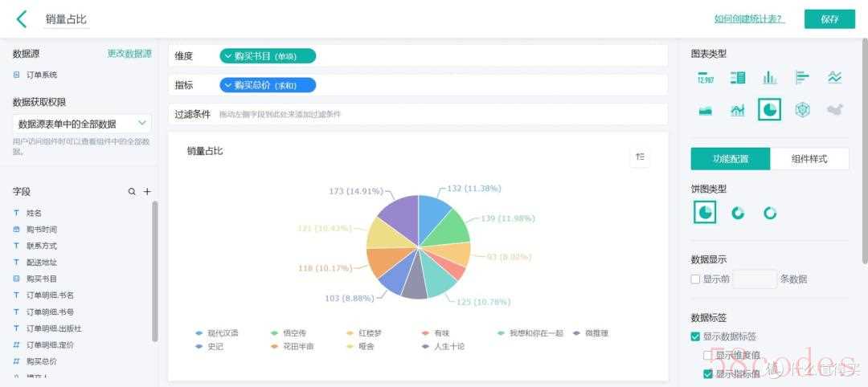Click the right panel vertical scrollbar

(865, 149)
